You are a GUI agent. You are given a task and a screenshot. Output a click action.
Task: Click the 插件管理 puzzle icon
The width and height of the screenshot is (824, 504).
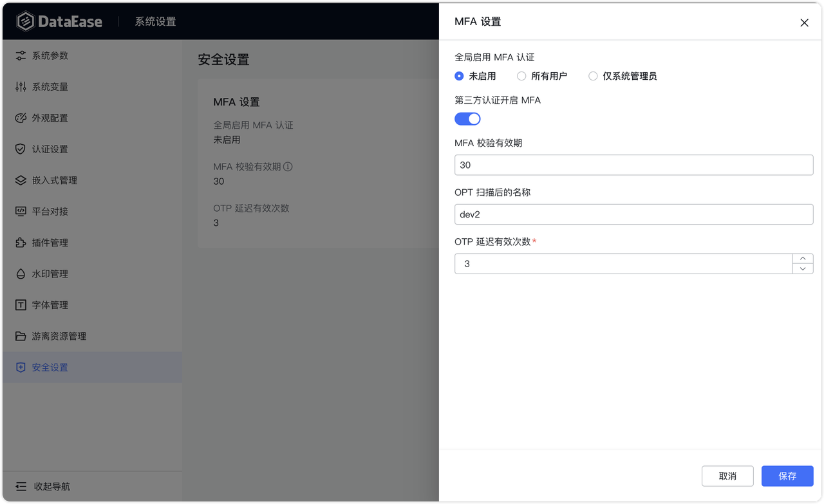point(21,243)
